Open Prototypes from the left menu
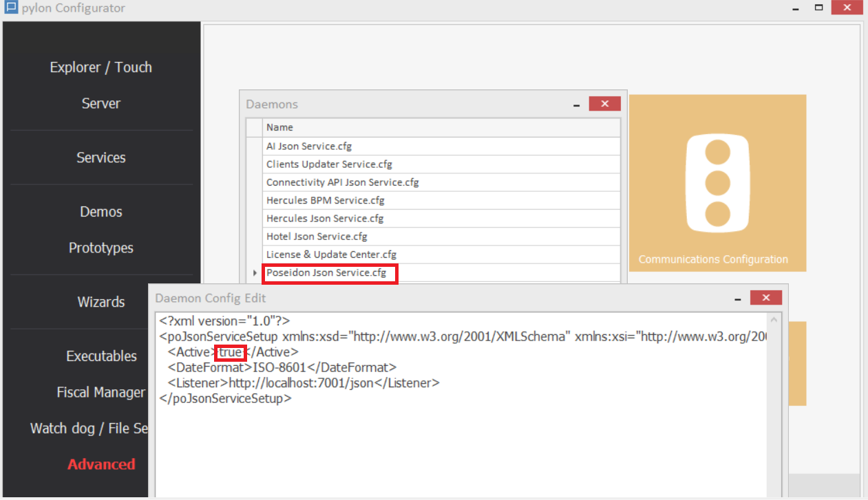868x500 pixels. 100,248
